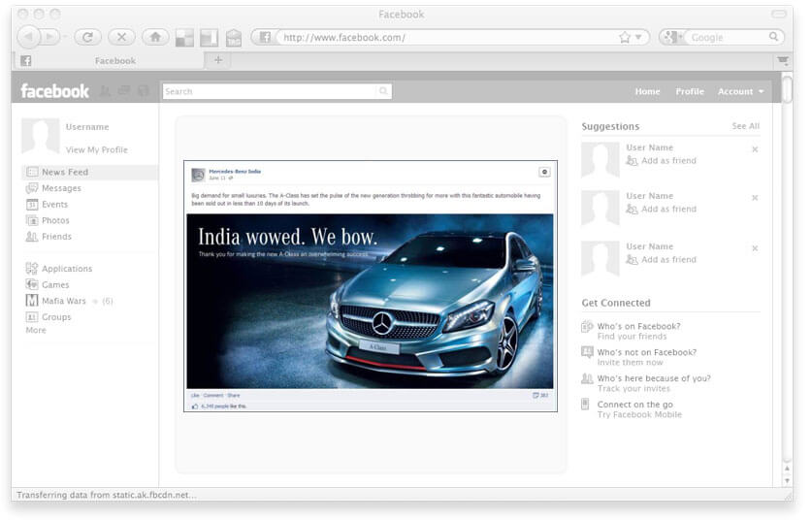Reload the page with the refresh button
The image size is (812, 520).
click(x=87, y=37)
